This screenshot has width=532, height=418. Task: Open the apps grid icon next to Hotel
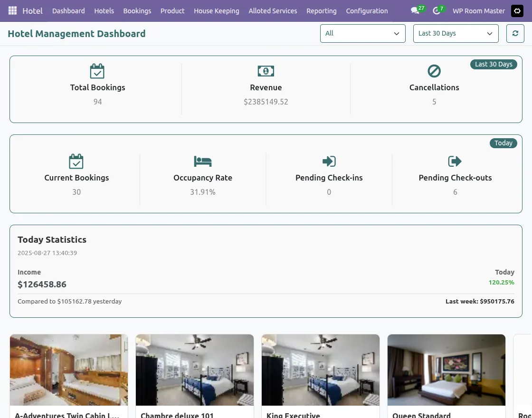pos(12,10)
